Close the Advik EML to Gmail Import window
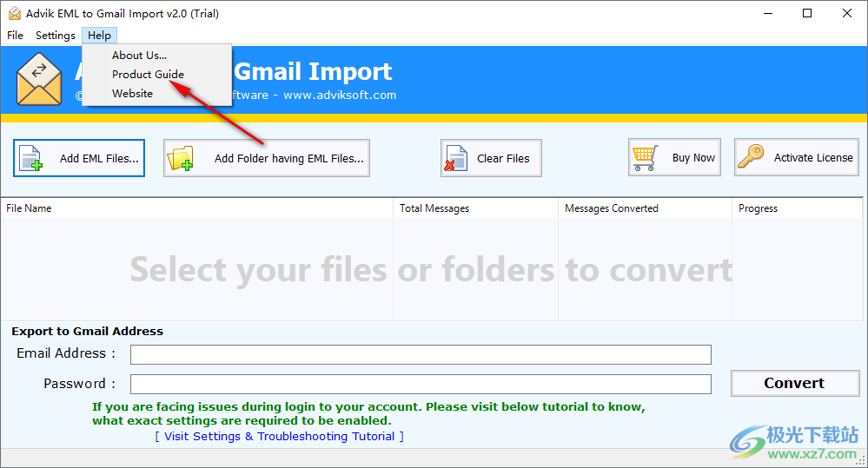Image resolution: width=868 pixels, height=468 pixels. click(847, 13)
